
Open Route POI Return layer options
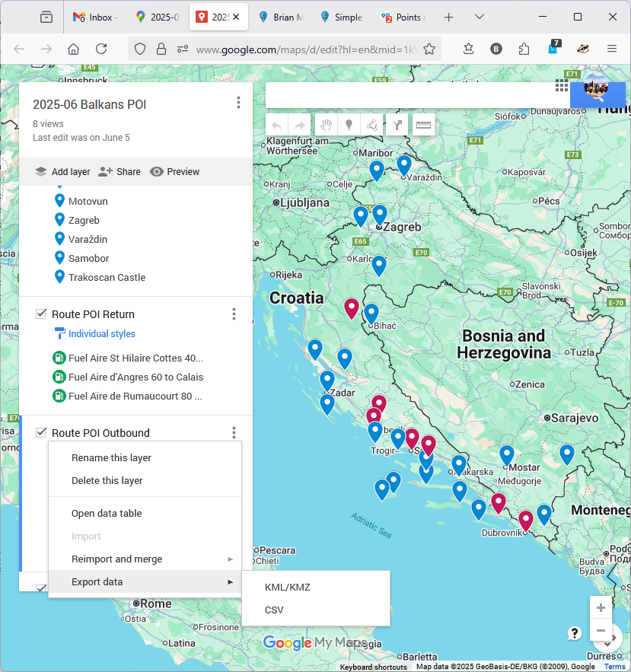coord(234,314)
